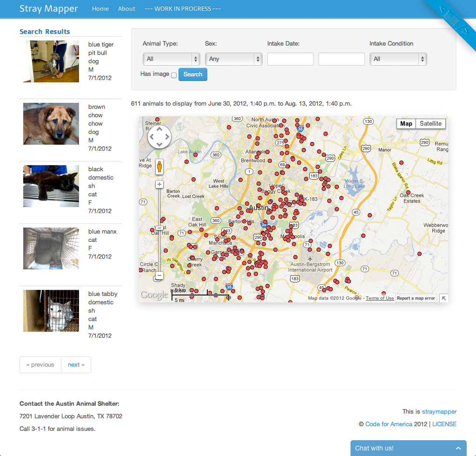Zoom in with the plus button on the map
Viewport: 476px width, 456px height.
point(159,184)
